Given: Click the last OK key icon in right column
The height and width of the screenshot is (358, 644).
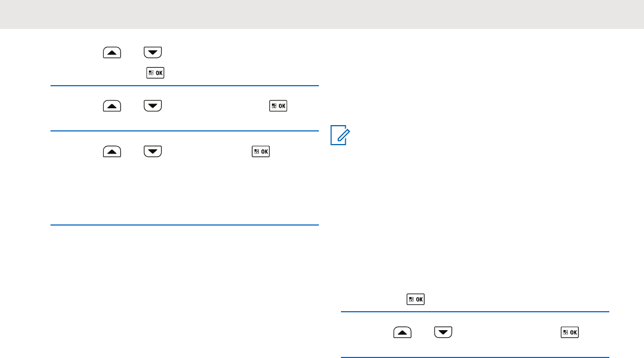Looking at the screenshot, I should coord(570,332).
